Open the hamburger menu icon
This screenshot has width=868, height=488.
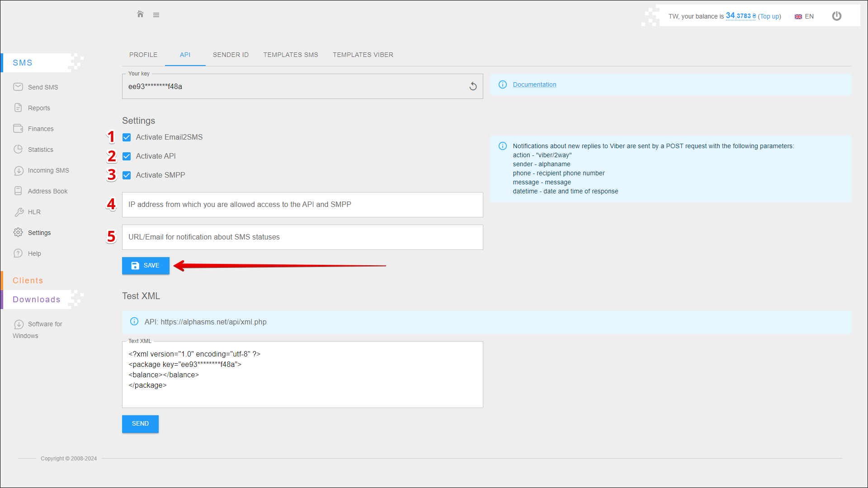point(156,15)
